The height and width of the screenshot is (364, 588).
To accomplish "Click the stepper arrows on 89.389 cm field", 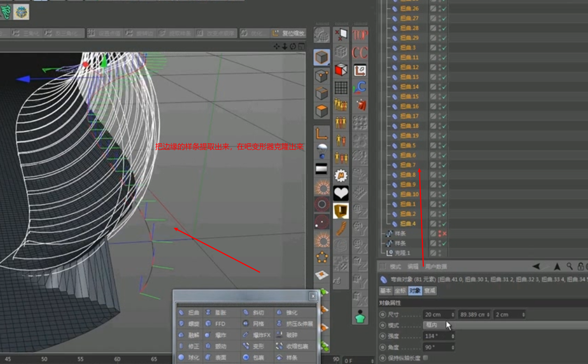I will pyautogui.click(x=488, y=315).
